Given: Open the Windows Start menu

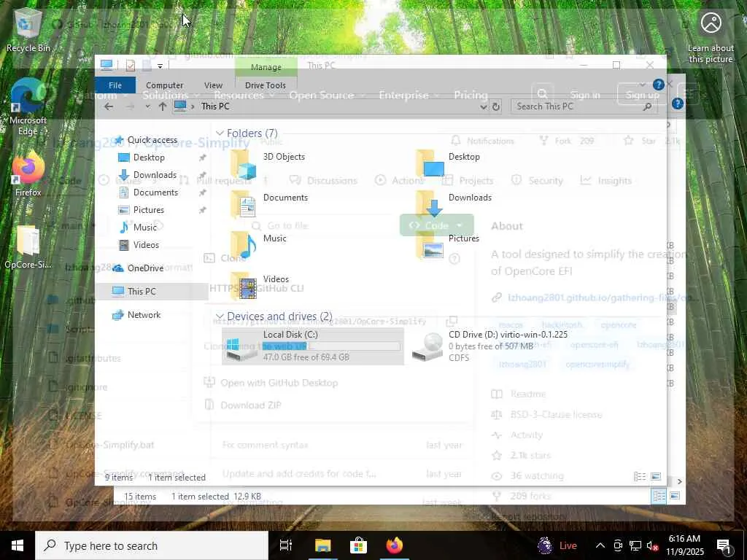Looking at the screenshot, I should pyautogui.click(x=18, y=545).
